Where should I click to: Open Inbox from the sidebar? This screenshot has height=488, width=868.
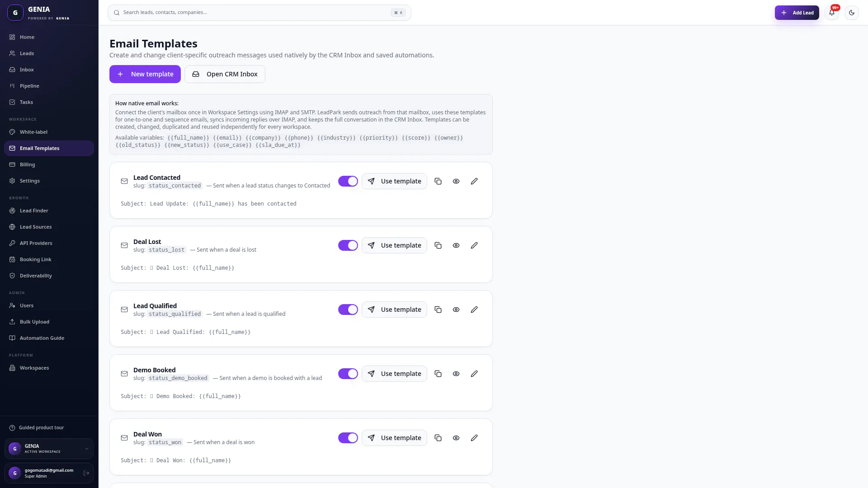click(49, 70)
